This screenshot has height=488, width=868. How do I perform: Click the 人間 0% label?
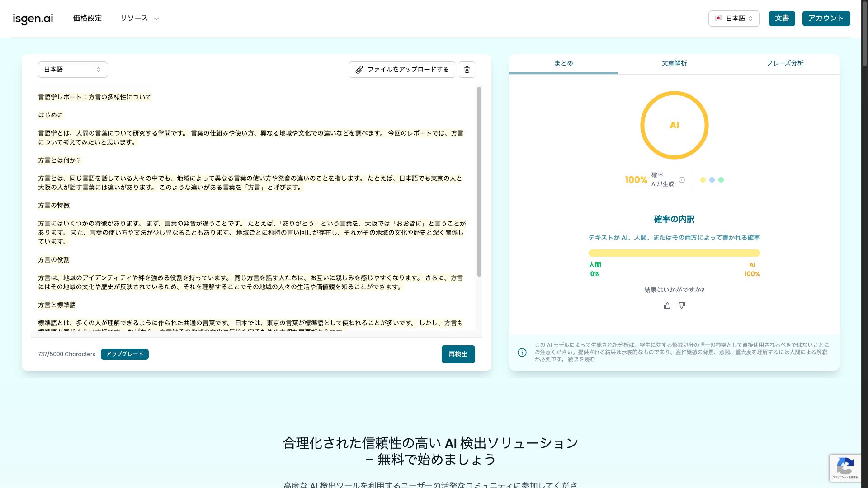[x=595, y=269]
